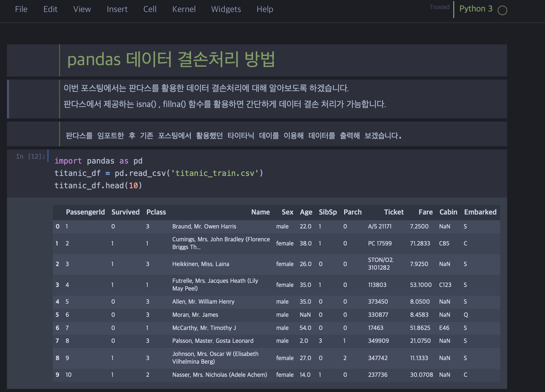Open the View menu

[x=82, y=9]
